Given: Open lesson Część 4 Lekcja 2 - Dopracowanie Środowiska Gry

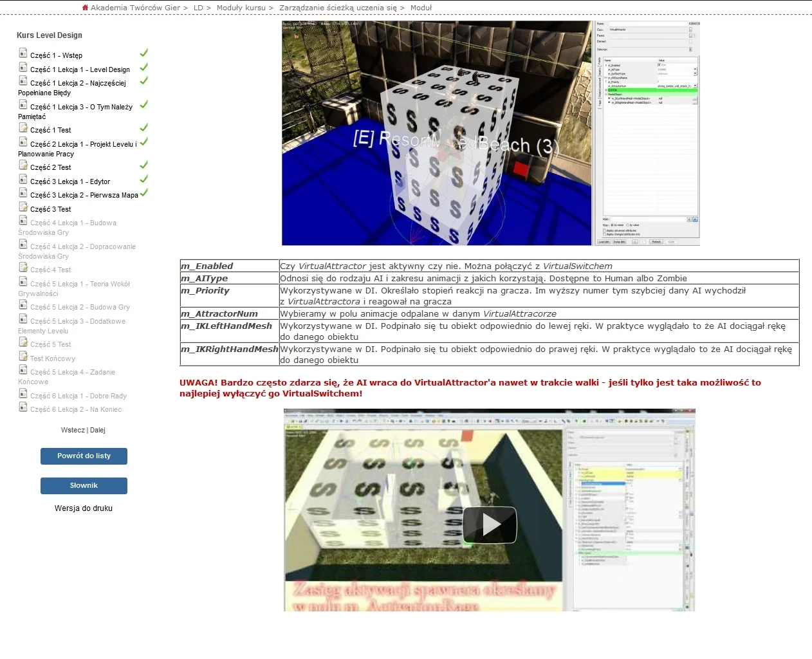Looking at the screenshot, I should click(x=77, y=251).
